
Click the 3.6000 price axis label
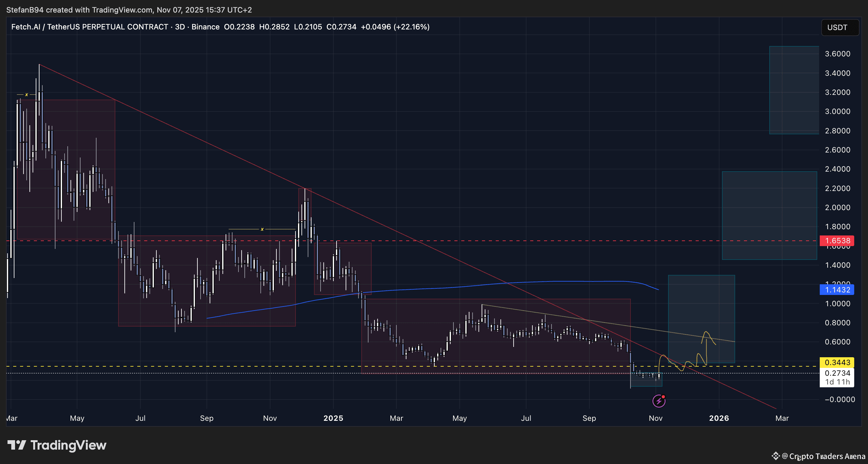[x=838, y=54]
